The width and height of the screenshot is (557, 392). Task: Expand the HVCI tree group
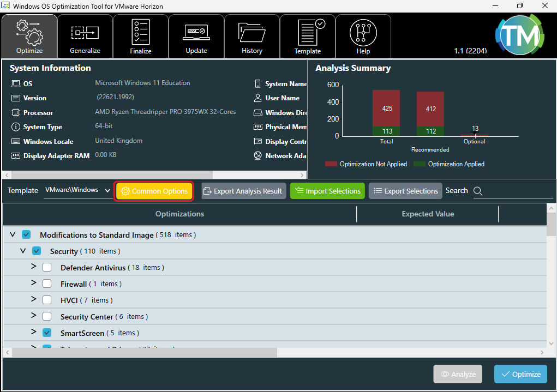click(x=33, y=299)
